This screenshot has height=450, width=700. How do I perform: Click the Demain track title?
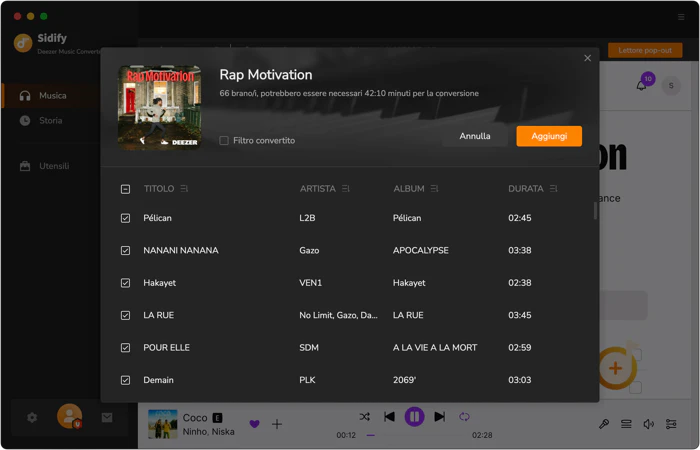[x=158, y=380]
